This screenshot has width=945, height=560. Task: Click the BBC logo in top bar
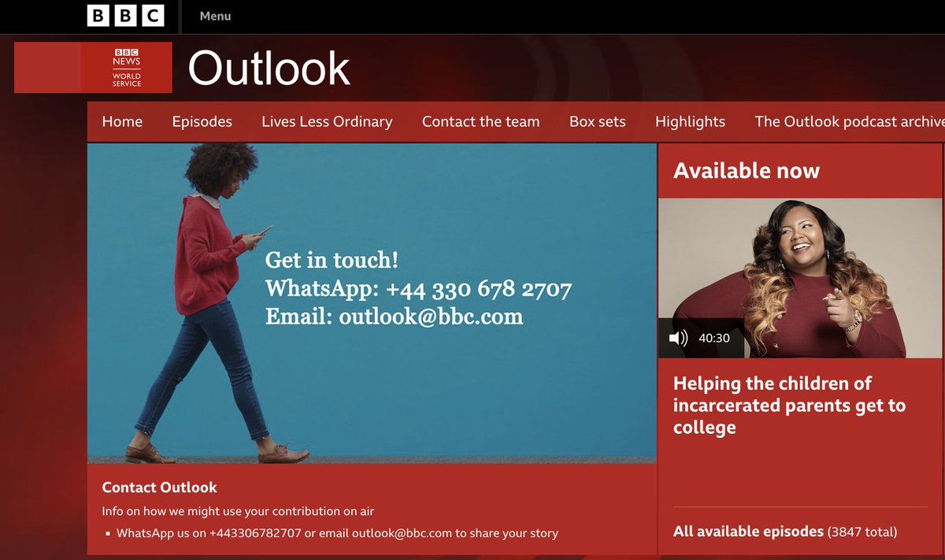coord(126,16)
